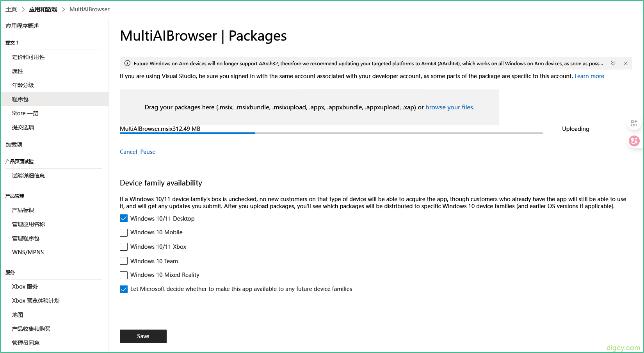The image size is (644, 353).
Task: Select Store 一览 in the sidebar
Action: 25,113
